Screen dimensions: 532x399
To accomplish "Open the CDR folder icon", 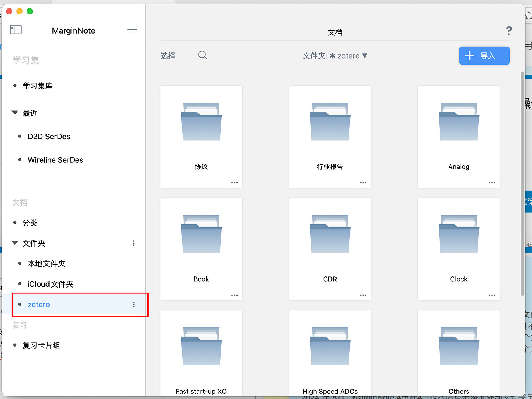I will (x=330, y=234).
